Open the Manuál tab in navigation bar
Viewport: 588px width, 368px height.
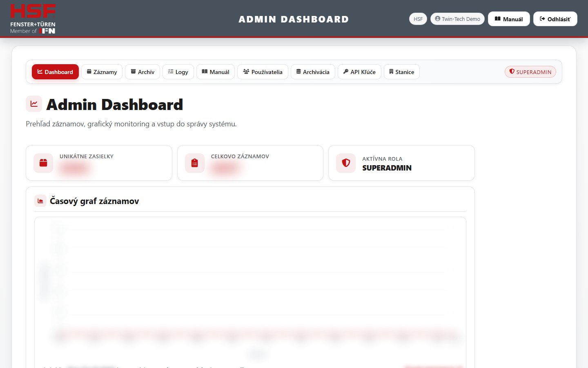216,72
